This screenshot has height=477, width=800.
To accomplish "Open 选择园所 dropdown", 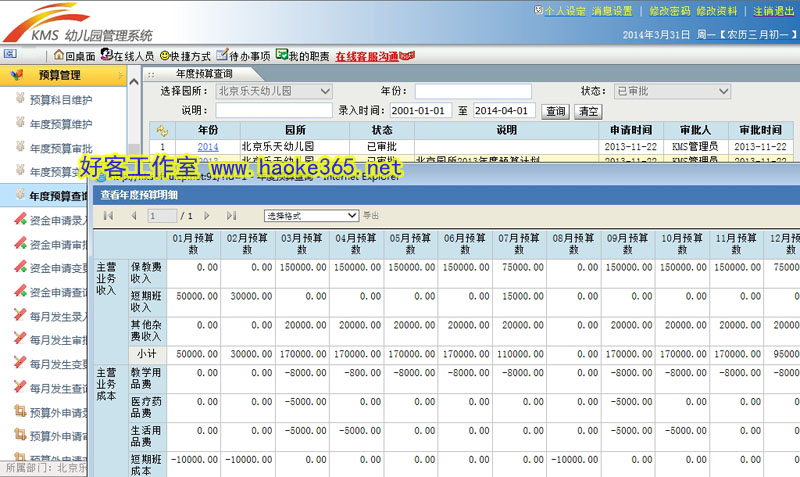I will coord(274,91).
